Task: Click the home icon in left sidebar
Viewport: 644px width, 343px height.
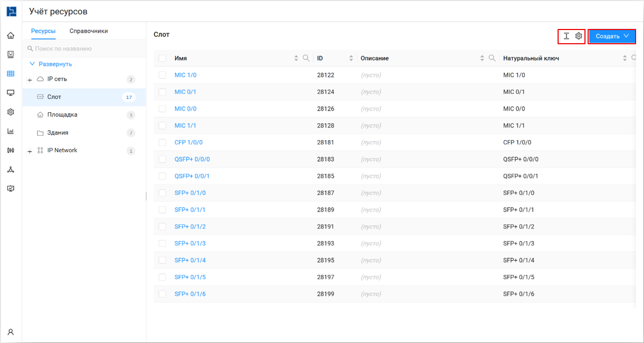Action: (11, 36)
